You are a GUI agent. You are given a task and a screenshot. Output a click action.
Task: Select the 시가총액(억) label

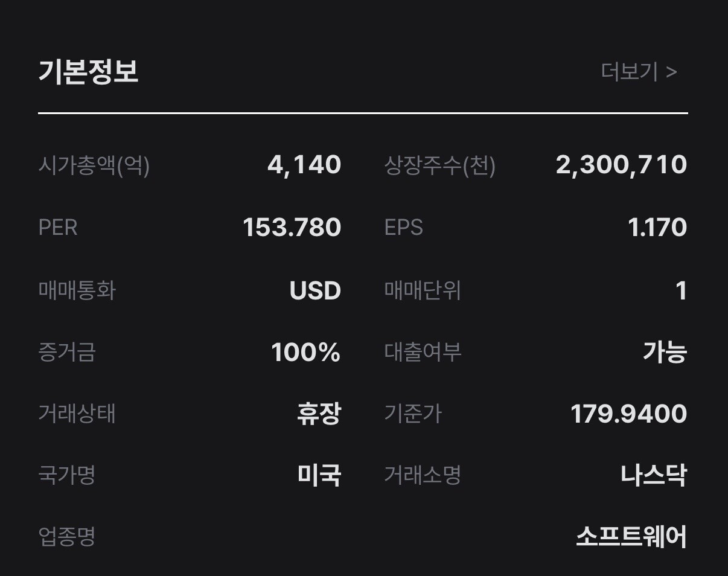(94, 165)
